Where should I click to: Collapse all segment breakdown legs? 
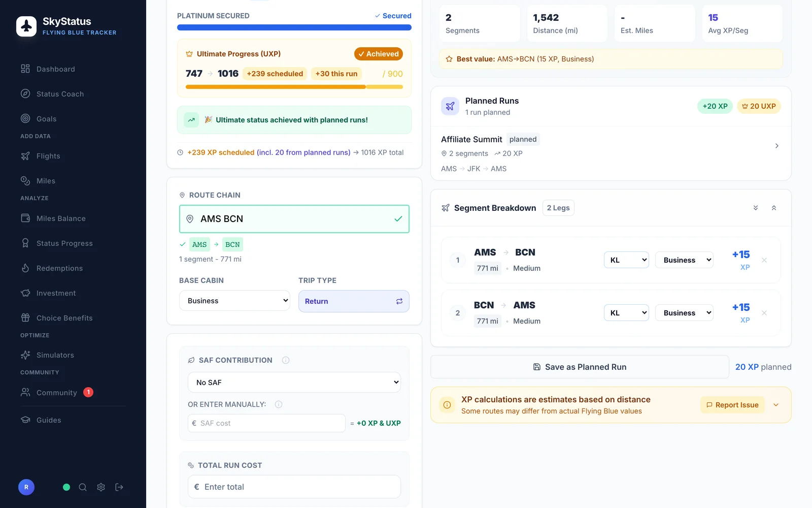[774, 208]
